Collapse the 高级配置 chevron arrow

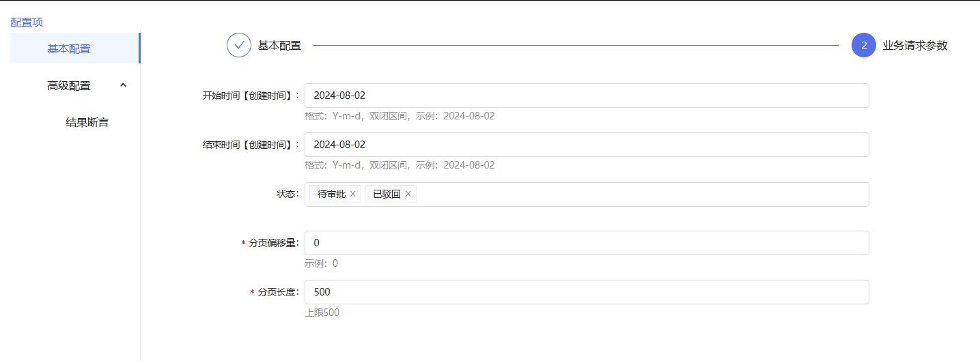point(123,85)
